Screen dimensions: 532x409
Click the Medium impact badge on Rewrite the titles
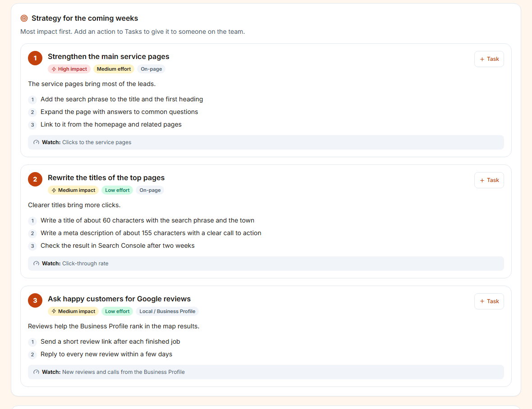coord(73,190)
